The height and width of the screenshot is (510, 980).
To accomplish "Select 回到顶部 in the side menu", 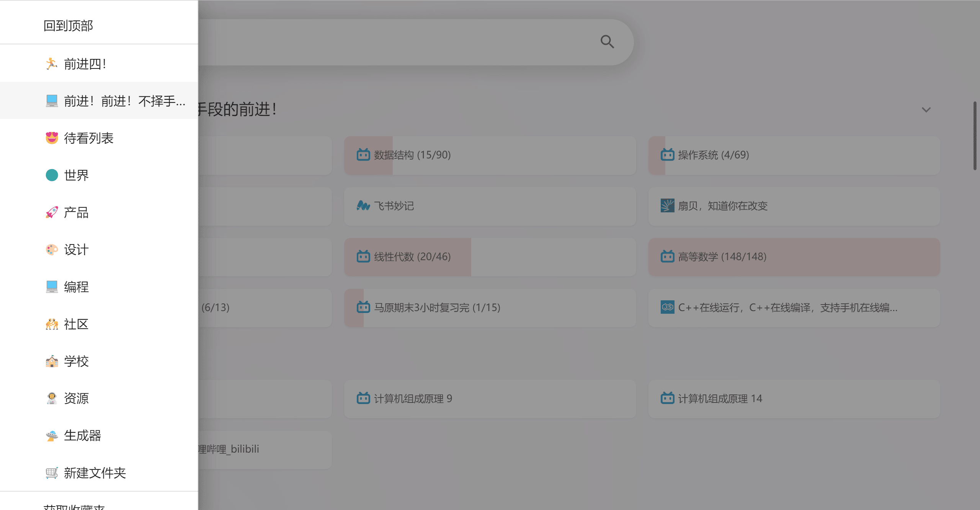I will point(68,26).
